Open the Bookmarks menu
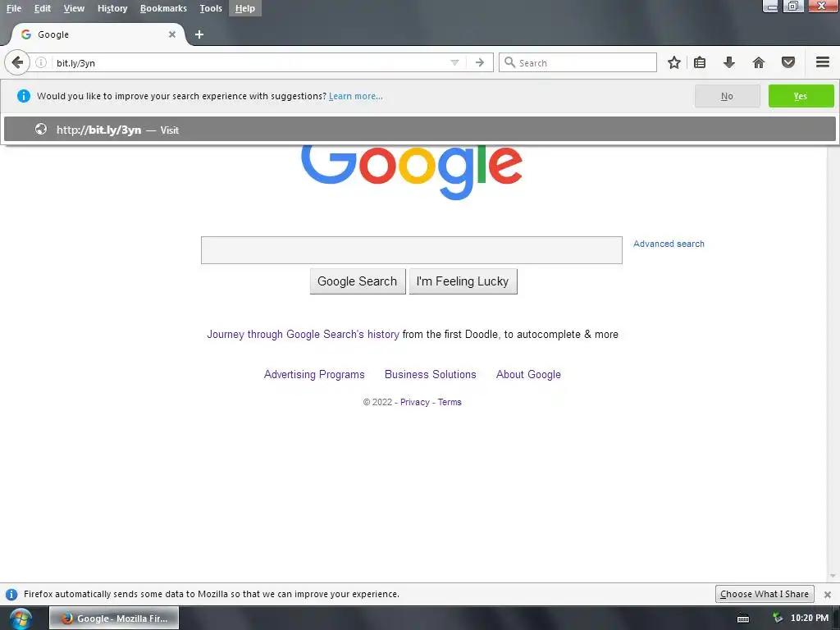The height and width of the screenshot is (630, 840). point(163,8)
